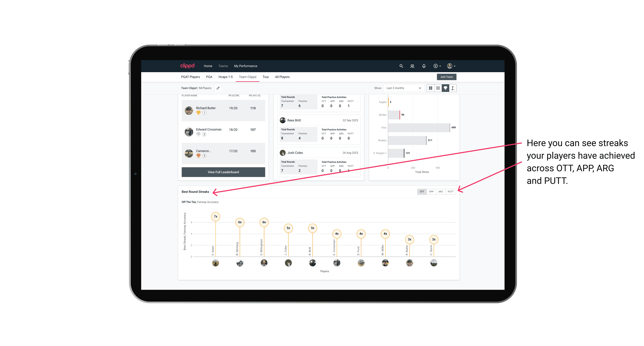This screenshot has height=346, width=644.
Task: Click the Team Clippd tab
Action: tap(247, 77)
